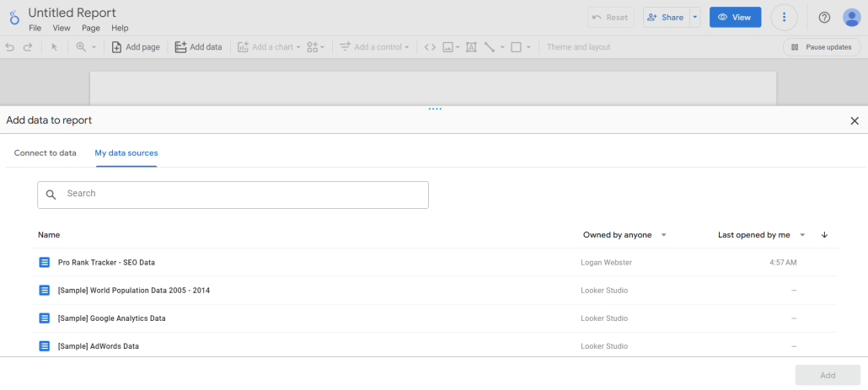
Task: Click the Add button at bottom
Action: [828, 376]
